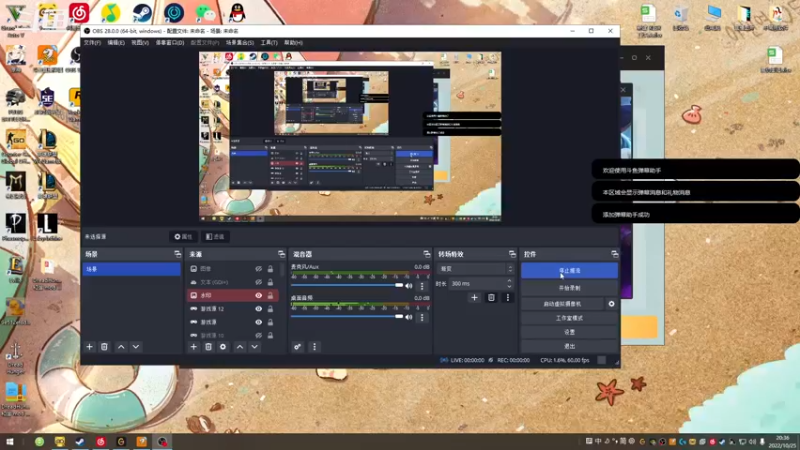Click the 退出 exit button

[569, 346]
